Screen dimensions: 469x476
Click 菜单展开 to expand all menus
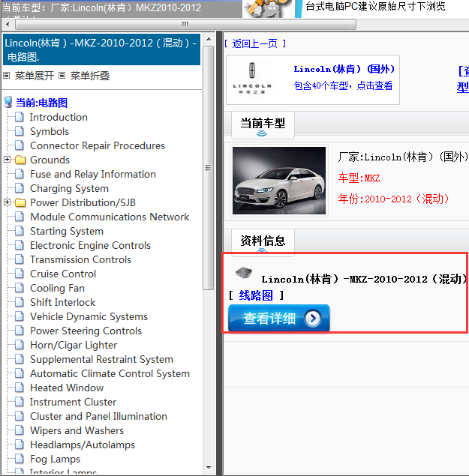(x=34, y=76)
